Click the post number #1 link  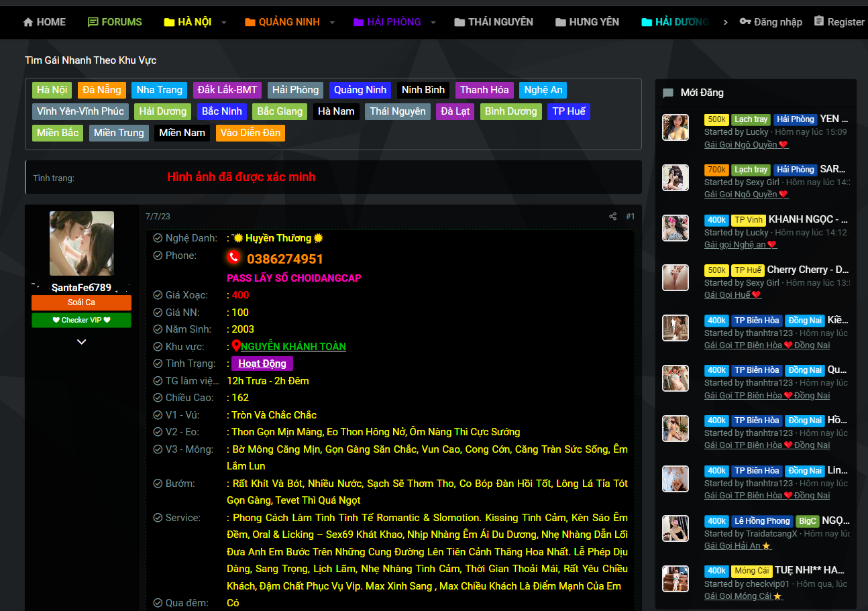[x=630, y=217]
